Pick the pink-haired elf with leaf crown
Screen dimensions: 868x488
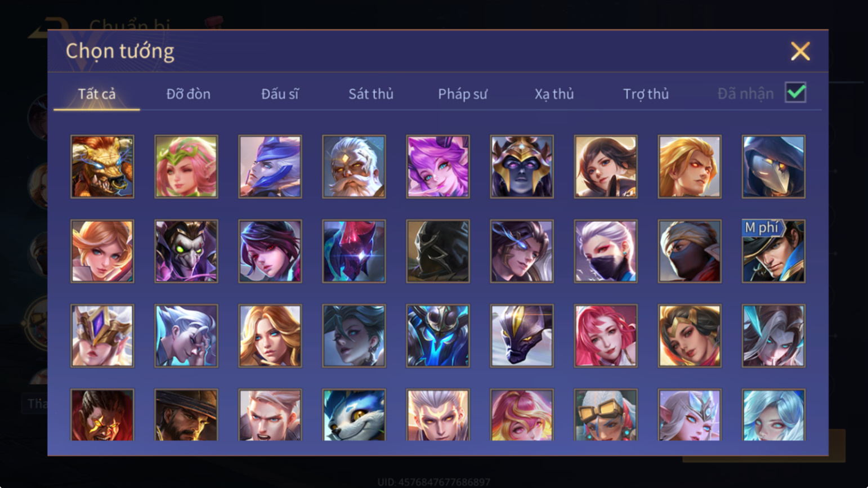(x=186, y=167)
